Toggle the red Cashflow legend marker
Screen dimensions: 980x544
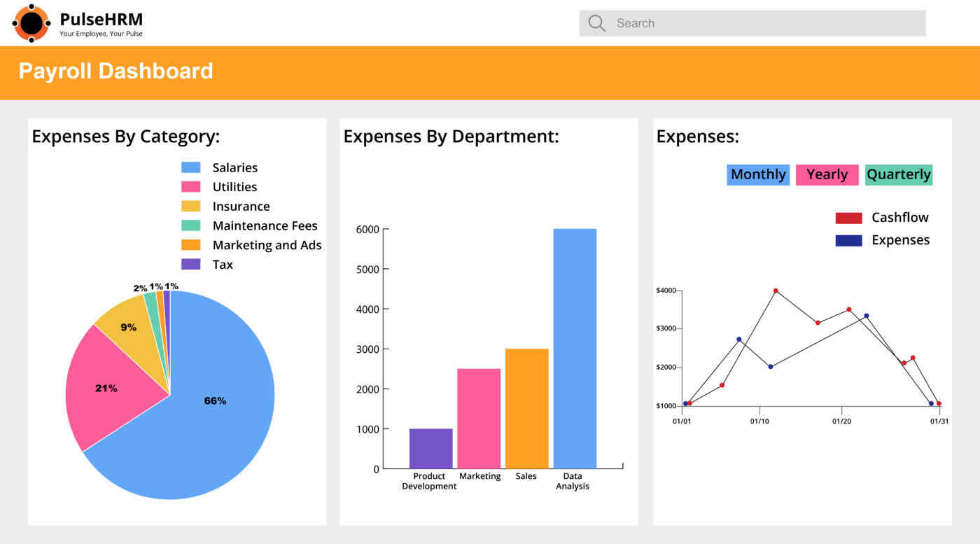point(848,218)
